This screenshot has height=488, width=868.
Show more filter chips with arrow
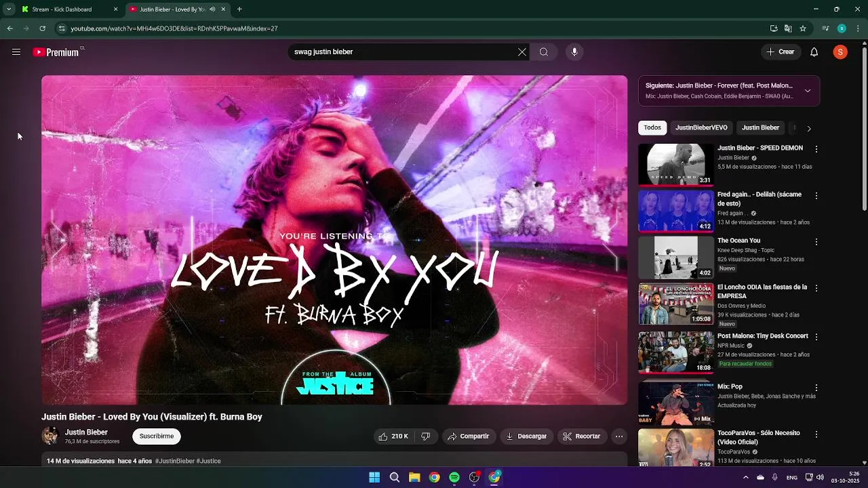point(808,128)
